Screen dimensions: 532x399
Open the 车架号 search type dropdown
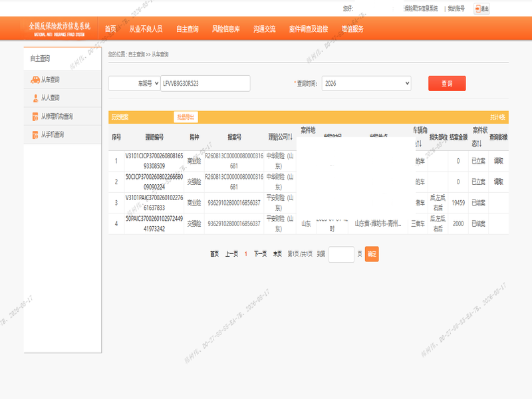coord(134,84)
